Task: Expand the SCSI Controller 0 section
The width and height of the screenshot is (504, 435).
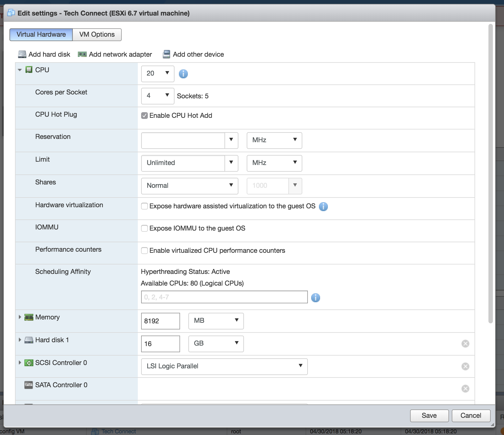Action: 20,362
